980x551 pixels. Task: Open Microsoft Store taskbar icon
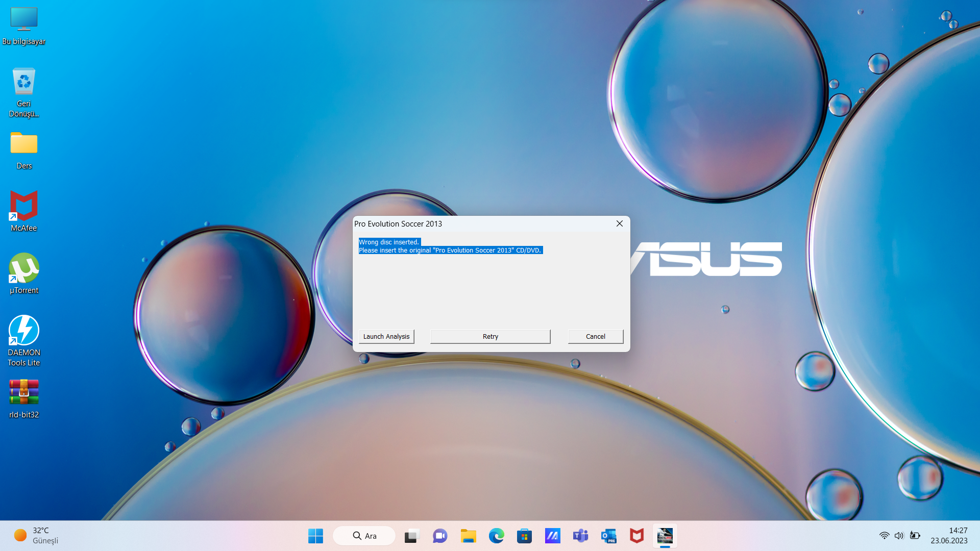(524, 536)
